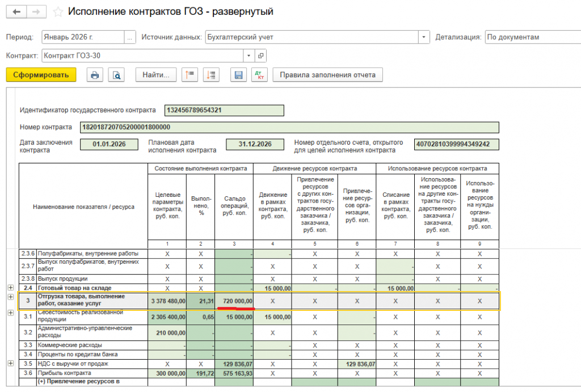
Task: Select the Детализация field value
Action: click(533, 37)
